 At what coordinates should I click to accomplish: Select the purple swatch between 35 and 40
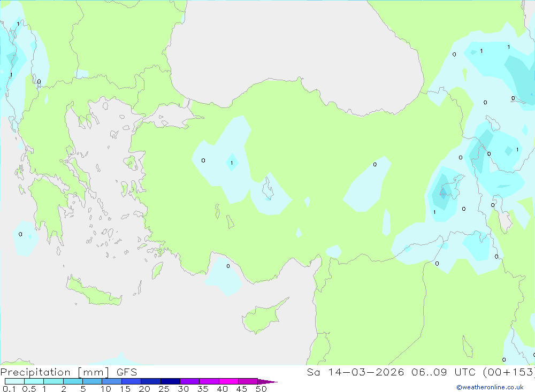pos(209,381)
